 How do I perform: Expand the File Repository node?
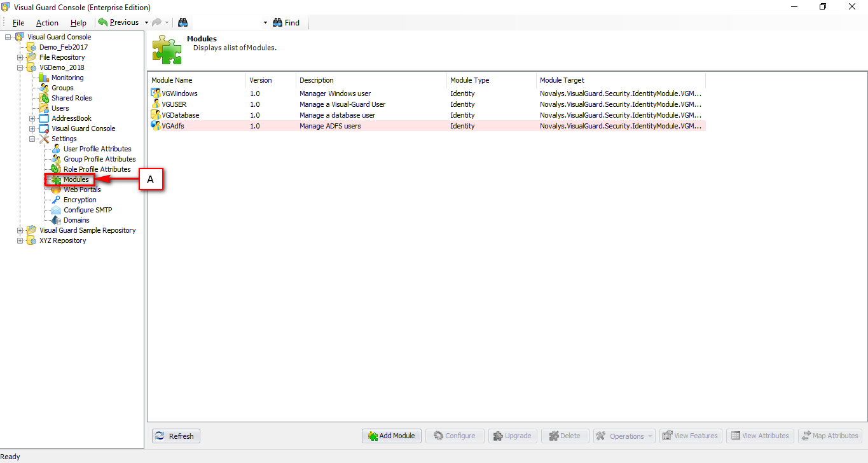[20, 57]
